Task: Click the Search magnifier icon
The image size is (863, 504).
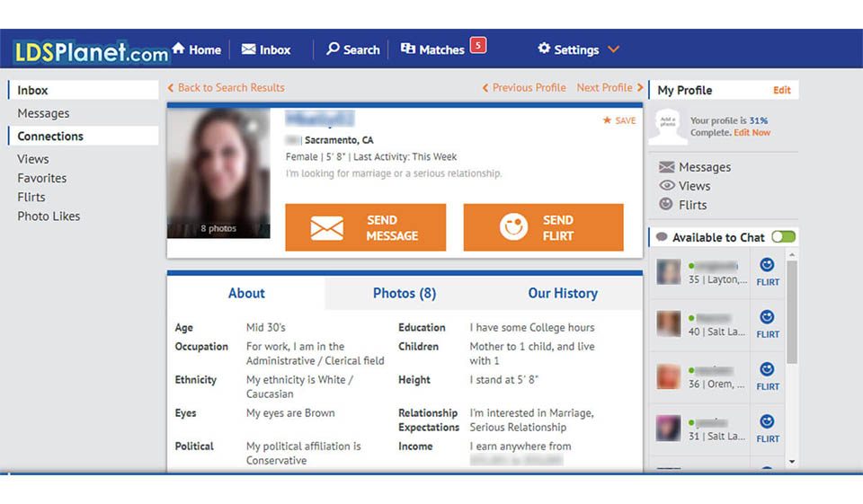Action: (x=333, y=49)
